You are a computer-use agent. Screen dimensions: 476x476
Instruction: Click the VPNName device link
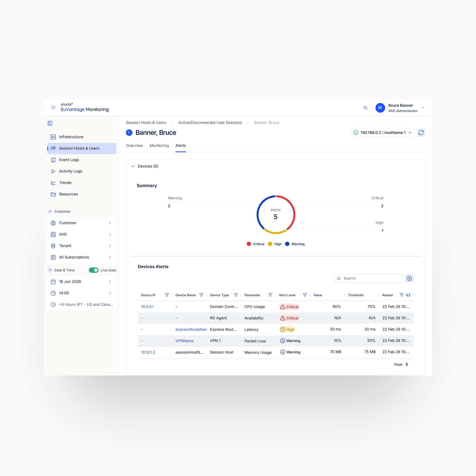coord(184,341)
